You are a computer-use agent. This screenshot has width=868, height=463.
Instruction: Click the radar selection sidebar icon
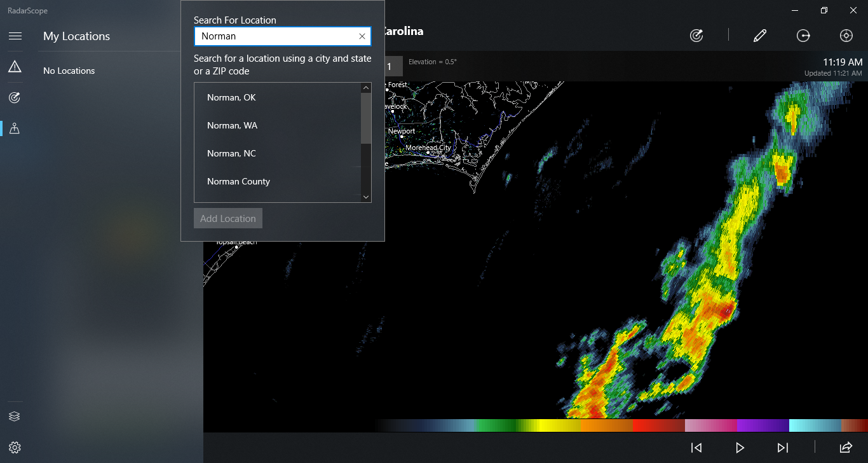click(14, 97)
